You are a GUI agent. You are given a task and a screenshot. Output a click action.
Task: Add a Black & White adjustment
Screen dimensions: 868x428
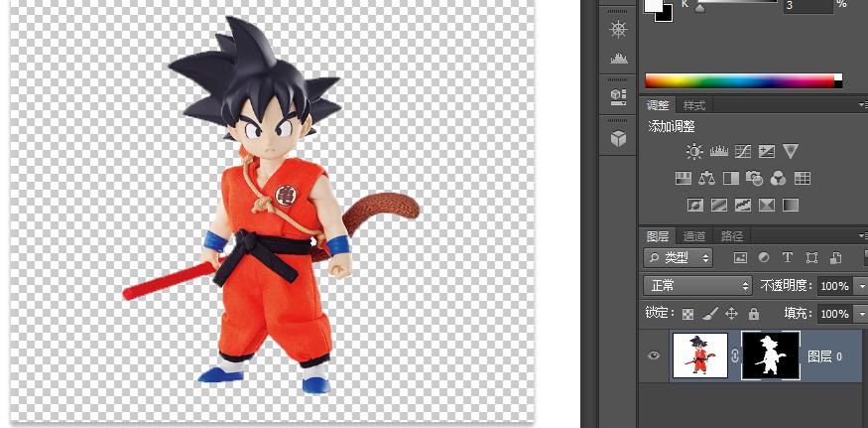point(731,179)
